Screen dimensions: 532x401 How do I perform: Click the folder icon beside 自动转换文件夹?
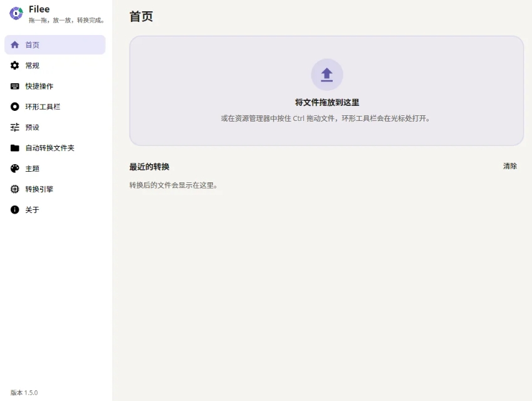click(14, 148)
